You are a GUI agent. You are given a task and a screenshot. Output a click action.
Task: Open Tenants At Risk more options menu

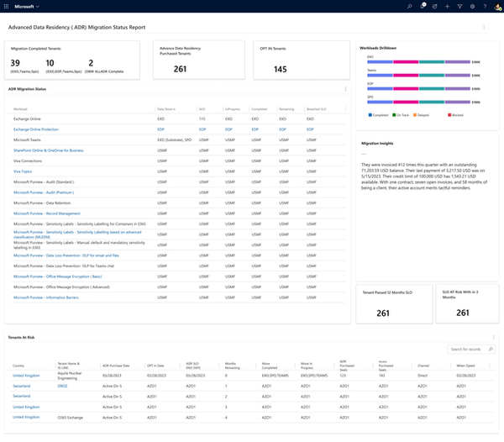point(493,337)
